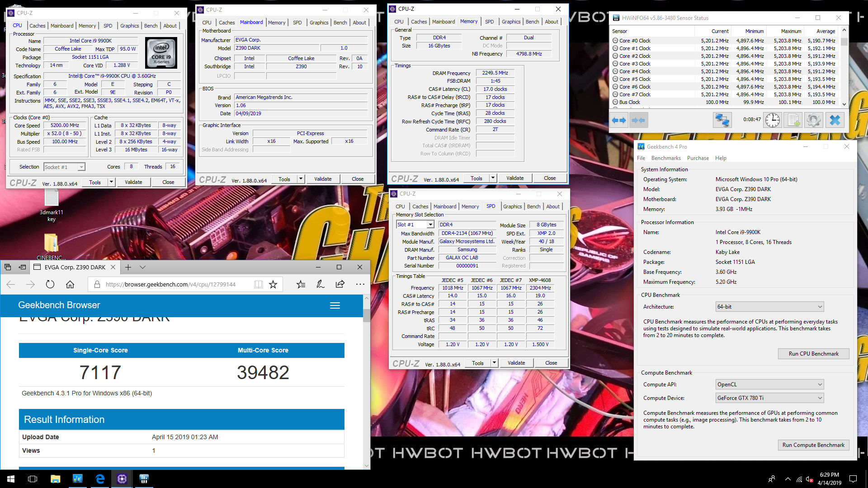
Task: Expand Tools arrow in CPU-Z Mainboard window
Action: click(x=301, y=179)
